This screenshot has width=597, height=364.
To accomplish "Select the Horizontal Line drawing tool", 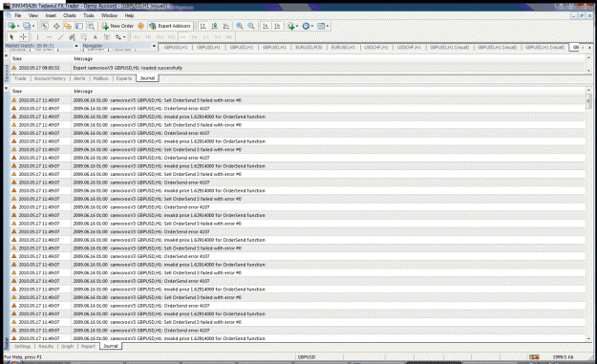I will [x=49, y=37].
